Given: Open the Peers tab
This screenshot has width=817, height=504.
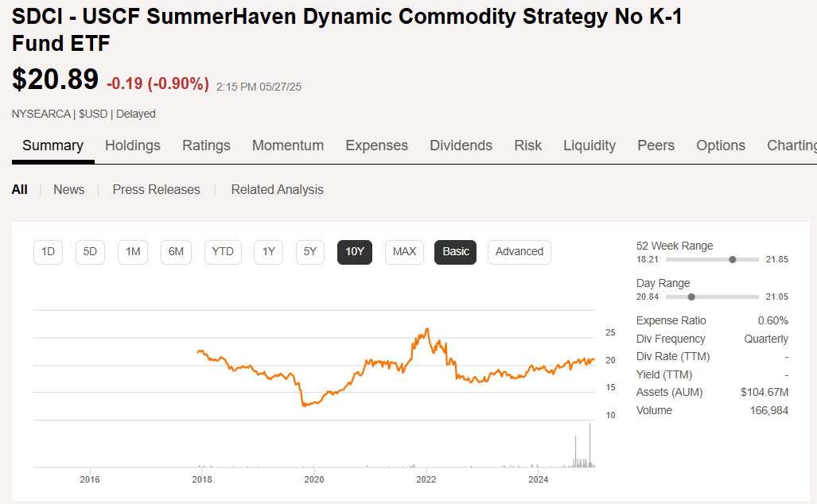Looking at the screenshot, I should pos(656,145).
